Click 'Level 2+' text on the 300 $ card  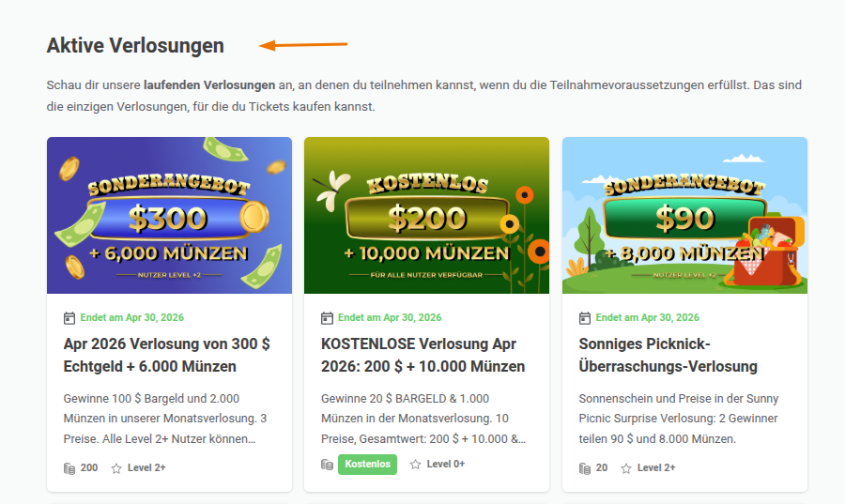point(146,468)
